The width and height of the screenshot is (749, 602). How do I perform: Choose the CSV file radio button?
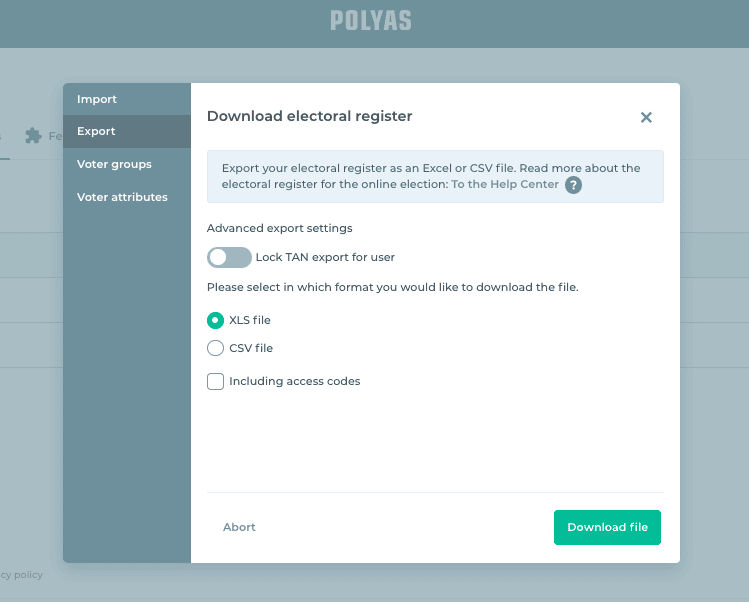point(215,348)
